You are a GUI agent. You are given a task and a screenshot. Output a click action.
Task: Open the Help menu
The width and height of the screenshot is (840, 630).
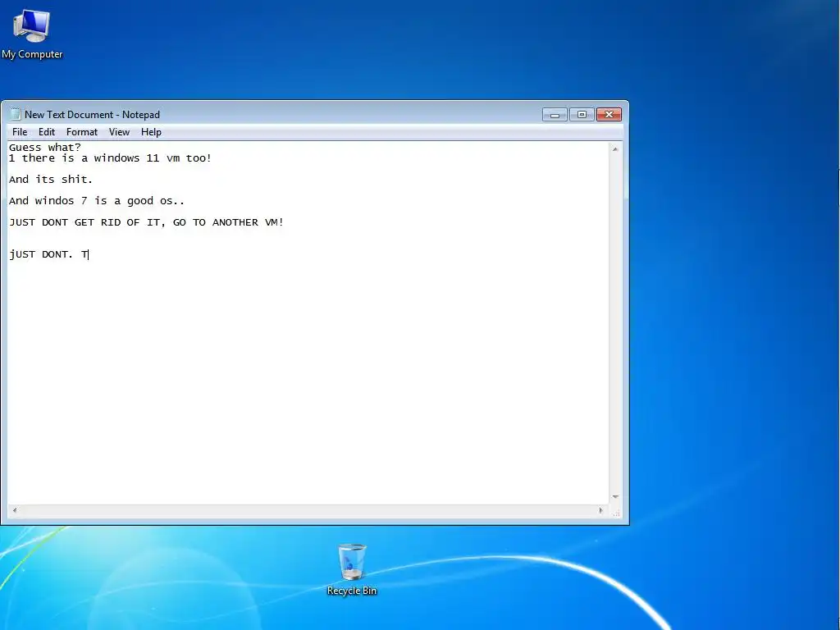click(151, 132)
